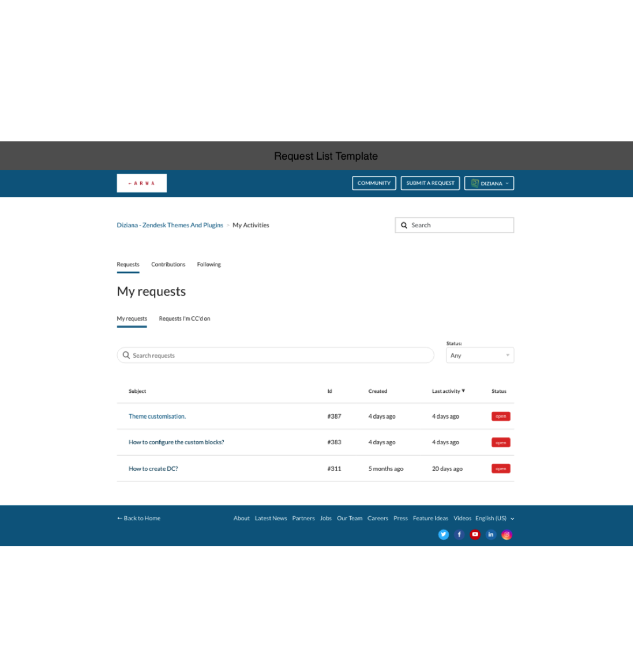
Task: Open the Theme customisation request
Action: tap(157, 416)
